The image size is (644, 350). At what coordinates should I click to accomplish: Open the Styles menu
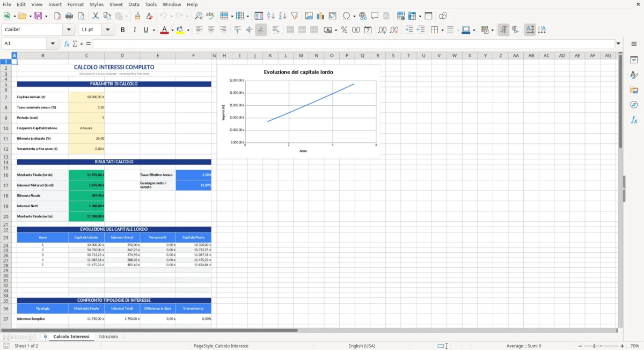[x=97, y=4]
